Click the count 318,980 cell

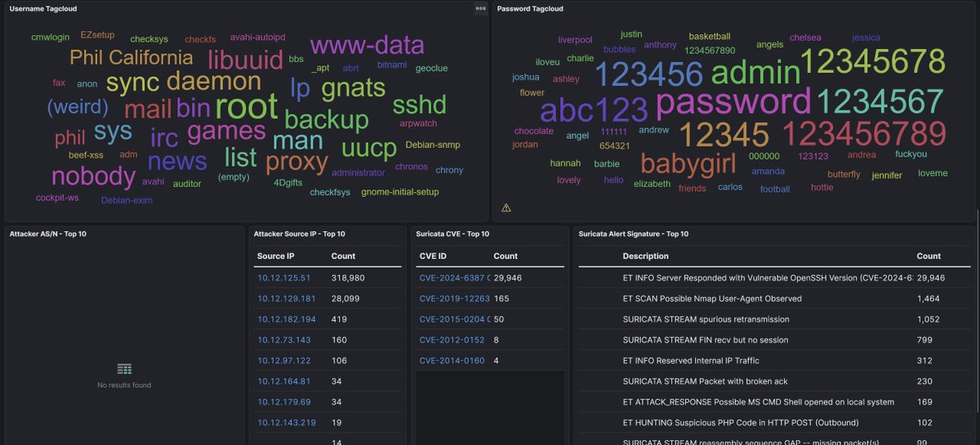tap(348, 278)
